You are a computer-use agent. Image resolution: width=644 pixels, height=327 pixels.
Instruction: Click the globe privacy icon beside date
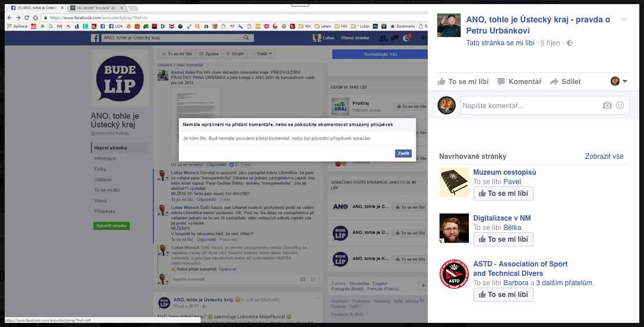[569, 44]
